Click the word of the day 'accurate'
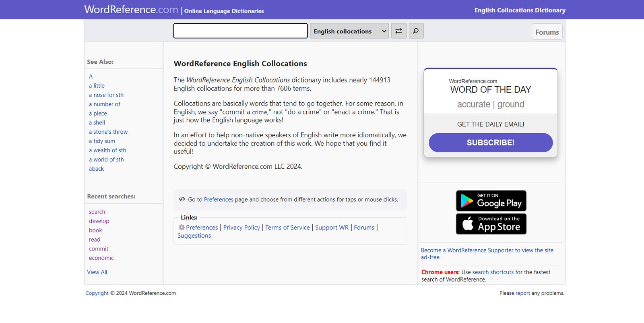 [x=473, y=104]
